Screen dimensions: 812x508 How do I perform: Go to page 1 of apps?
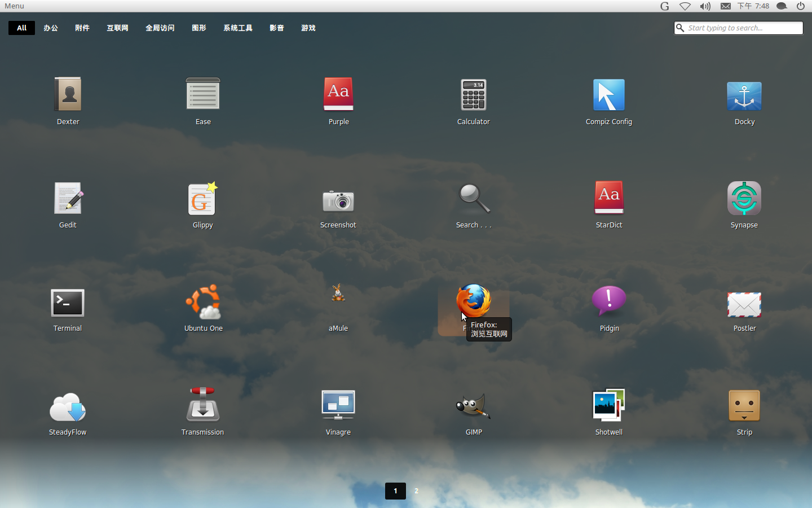pyautogui.click(x=395, y=491)
